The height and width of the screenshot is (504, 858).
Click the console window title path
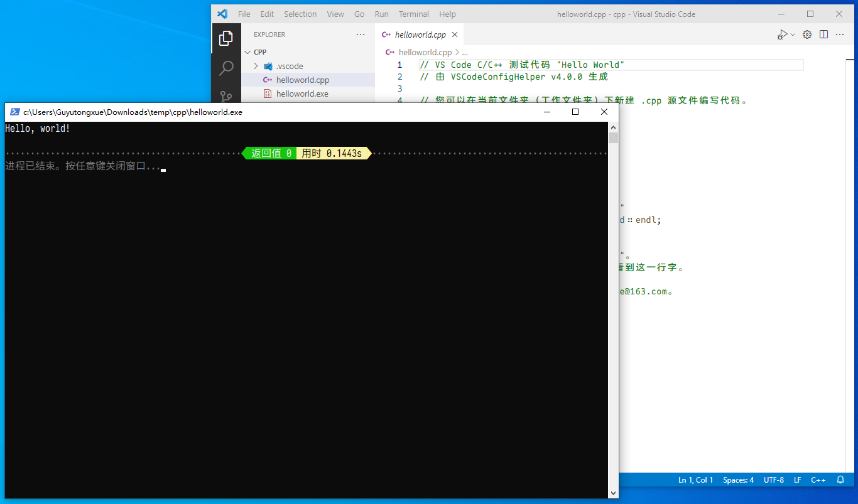pos(133,112)
